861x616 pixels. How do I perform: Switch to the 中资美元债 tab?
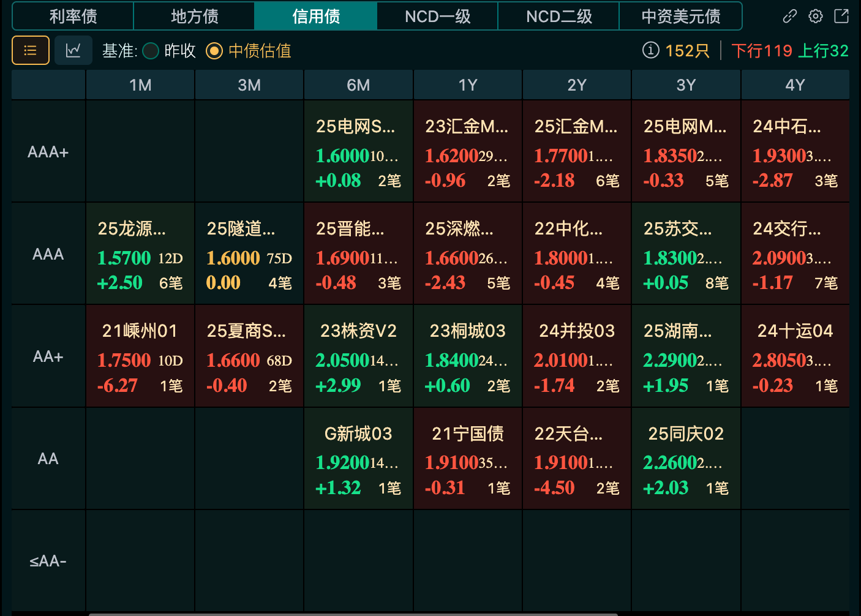coord(680,17)
